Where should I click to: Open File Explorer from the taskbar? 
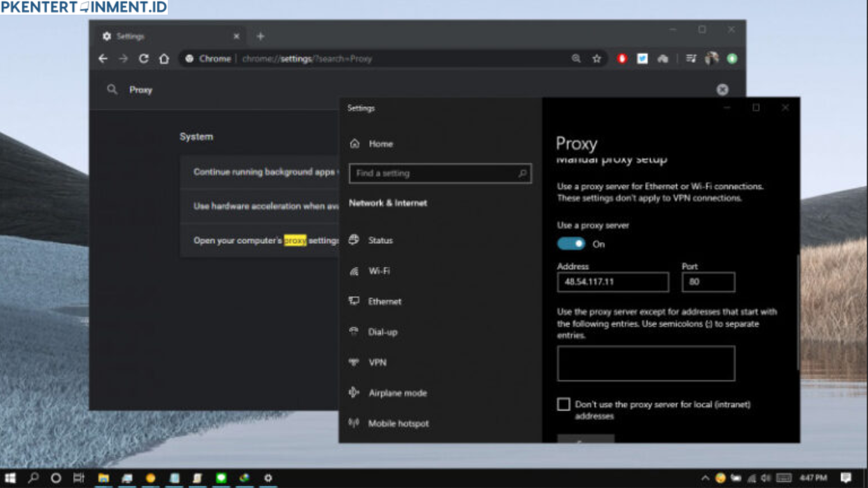point(104,478)
